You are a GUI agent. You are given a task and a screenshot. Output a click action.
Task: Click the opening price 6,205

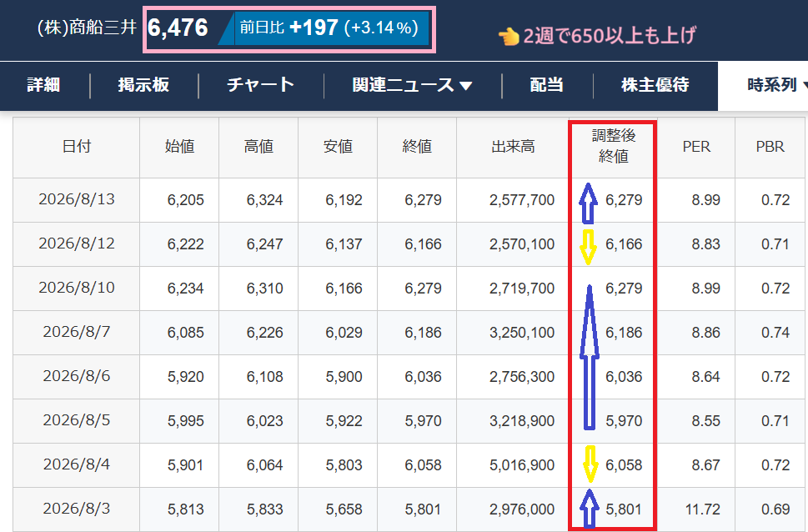point(185,200)
